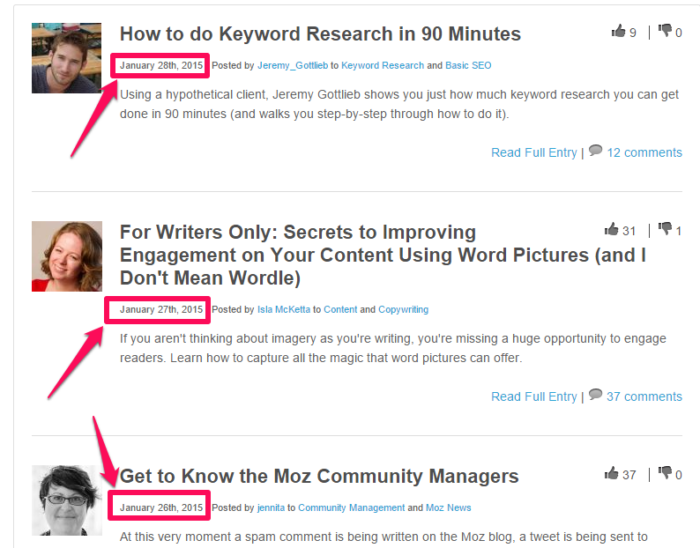The image size is (700, 548).
Task: Open 'How to do Keyword Research in 90 Minutes' title
Action: 320,34
